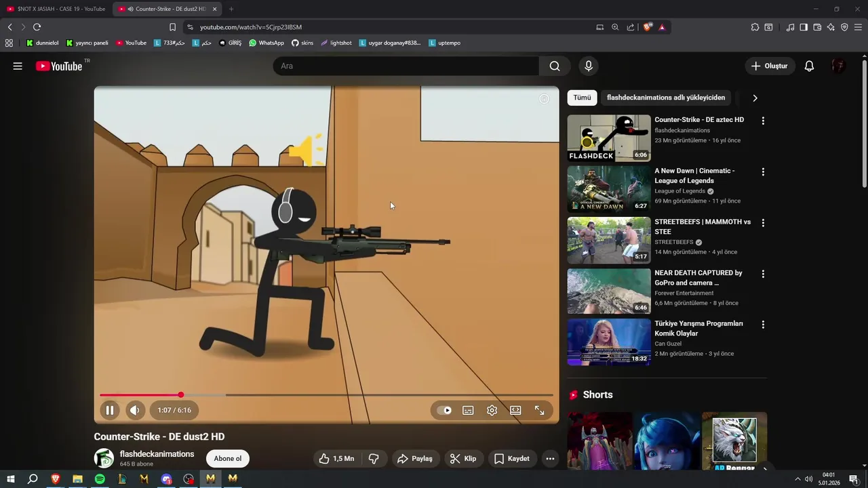Go to YouTube home via logo
The width and height of the screenshot is (868, 488).
click(59, 66)
